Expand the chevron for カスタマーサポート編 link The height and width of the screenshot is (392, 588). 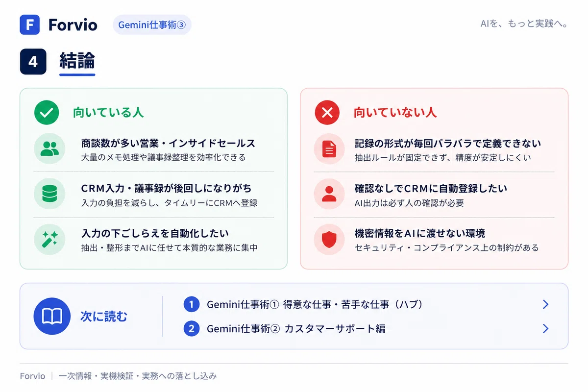pyautogui.click(x=545, y=328)
